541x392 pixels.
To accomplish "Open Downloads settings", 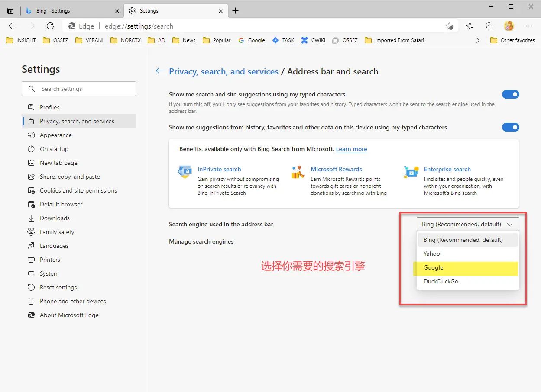I will click(79, 218).
